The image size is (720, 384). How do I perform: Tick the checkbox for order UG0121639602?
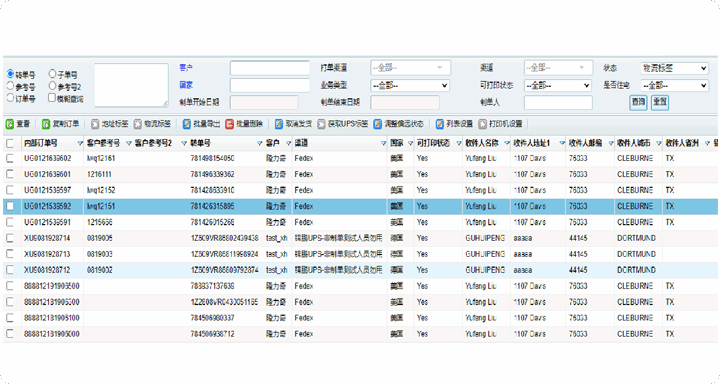click(x=10, y=158)
